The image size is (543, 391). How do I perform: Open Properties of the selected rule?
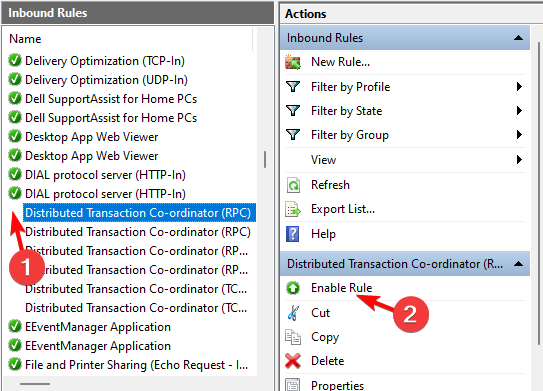[x=337, y=385]
